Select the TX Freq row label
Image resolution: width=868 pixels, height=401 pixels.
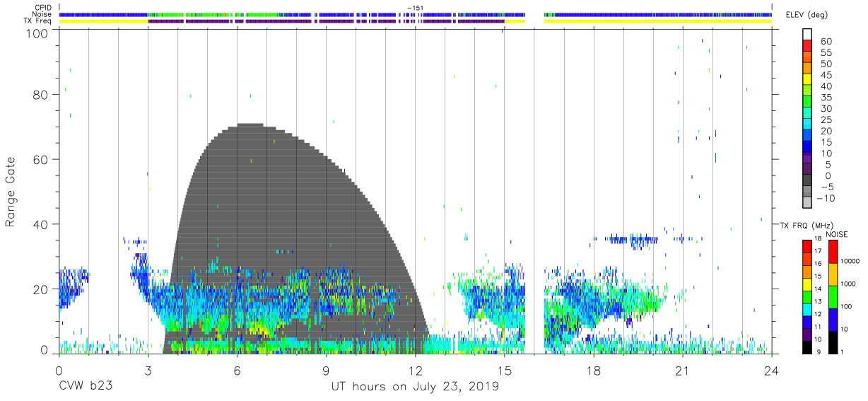(39, 21)
